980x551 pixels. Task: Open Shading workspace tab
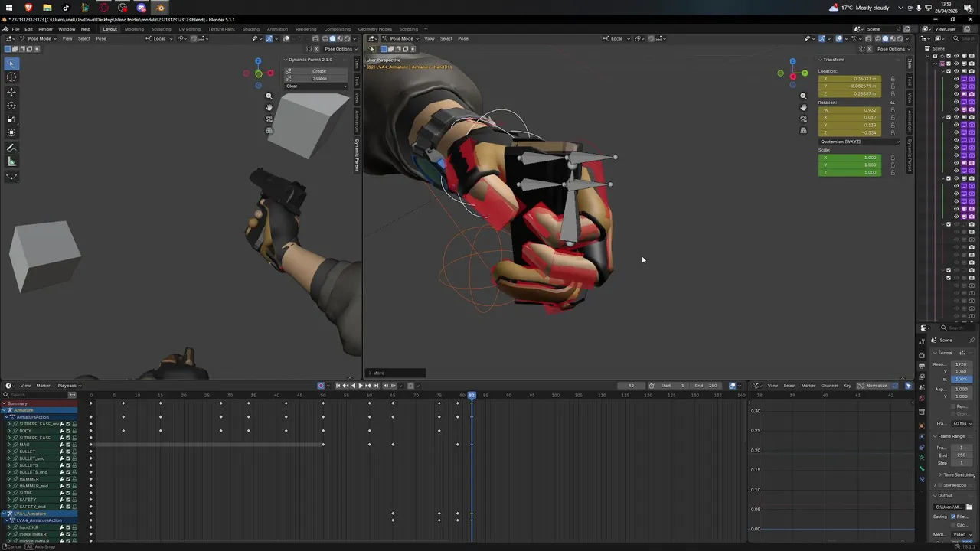pyautogui.click(x=251, y=29)
